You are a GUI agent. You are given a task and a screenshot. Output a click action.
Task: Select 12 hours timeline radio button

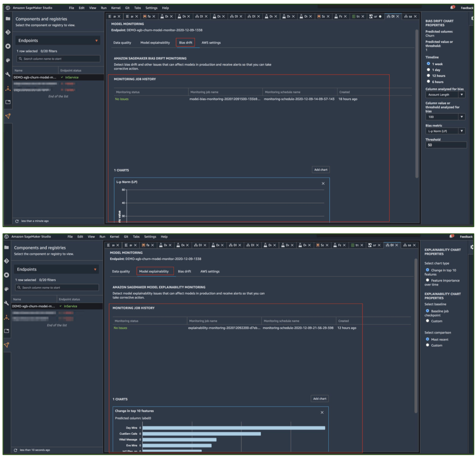tap(428, 75)
